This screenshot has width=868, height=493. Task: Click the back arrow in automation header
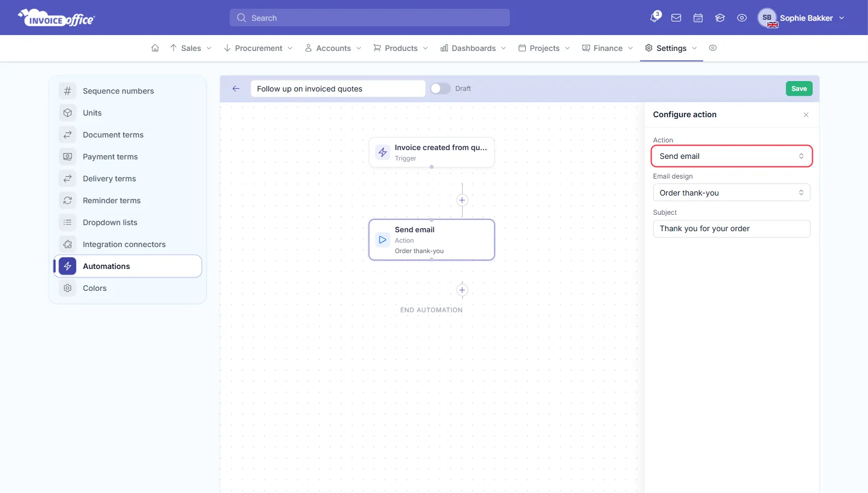pos(236,89)
